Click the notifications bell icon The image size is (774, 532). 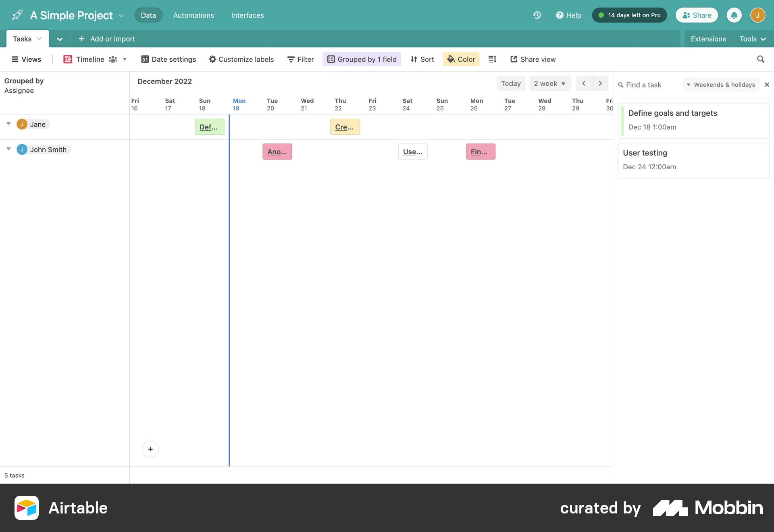[734, 15]
